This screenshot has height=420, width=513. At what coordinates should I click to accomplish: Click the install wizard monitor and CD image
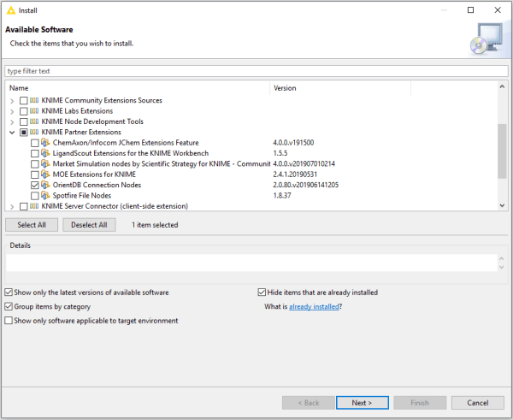[x=487, y=38]
